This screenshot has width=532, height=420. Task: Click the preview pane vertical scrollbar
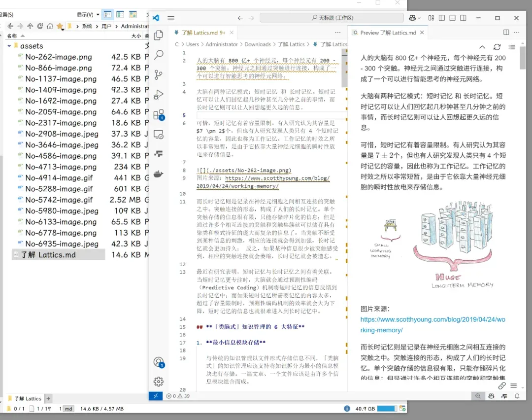coord(523,58)
